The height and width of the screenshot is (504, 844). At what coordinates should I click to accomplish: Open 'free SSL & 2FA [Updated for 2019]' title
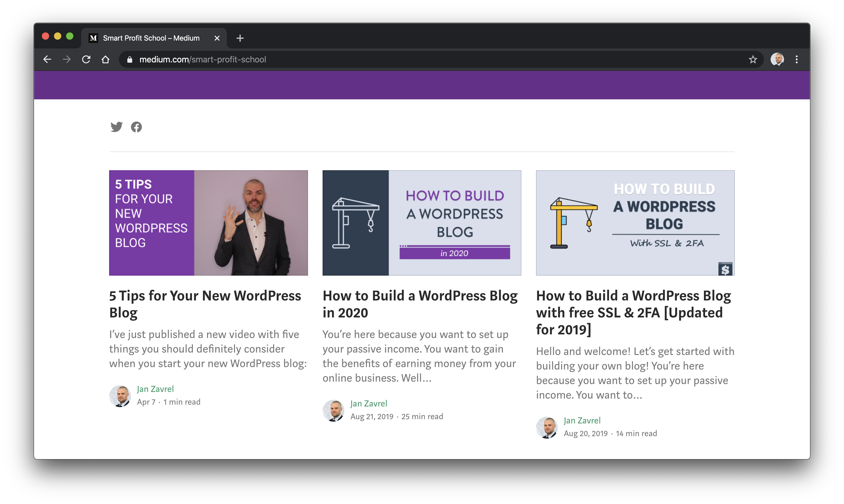(x=634, y=313)
